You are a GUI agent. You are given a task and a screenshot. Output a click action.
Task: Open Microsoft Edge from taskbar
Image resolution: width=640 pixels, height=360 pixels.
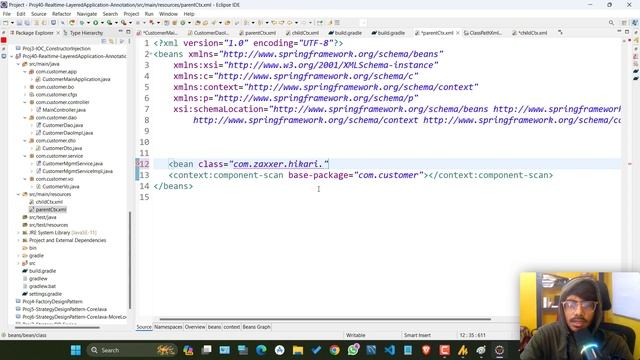tap(261, 350)
